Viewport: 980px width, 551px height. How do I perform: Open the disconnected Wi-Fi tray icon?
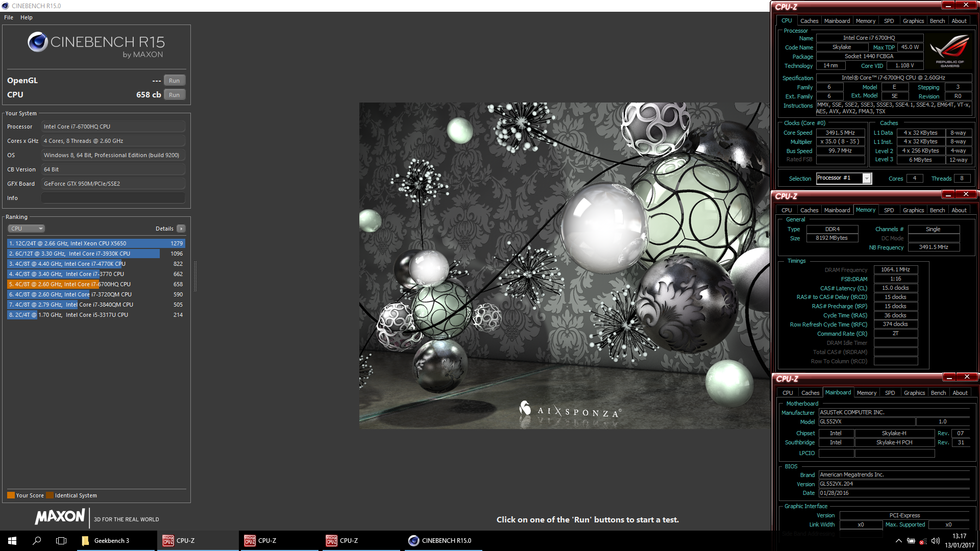tap(923, 541)
